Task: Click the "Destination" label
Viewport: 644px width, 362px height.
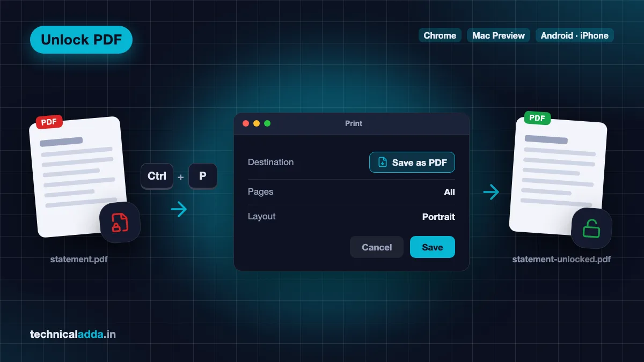Action: point(271,162)
